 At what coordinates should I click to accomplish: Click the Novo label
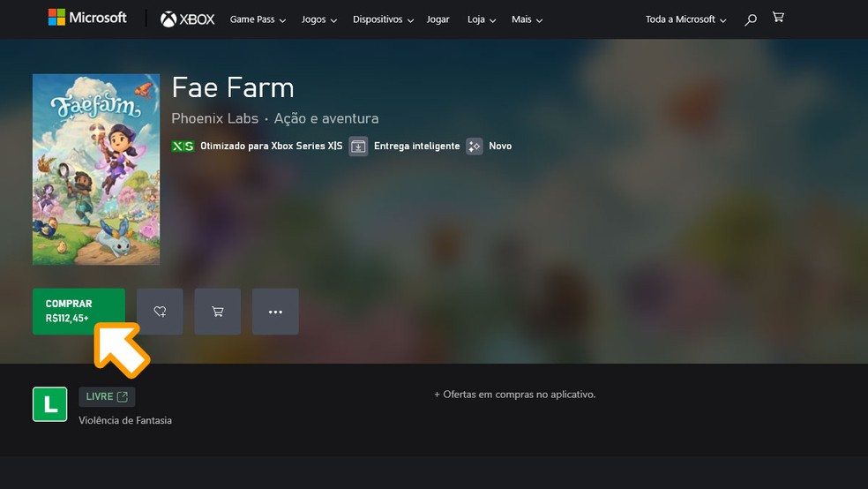[x=500, y=147]
